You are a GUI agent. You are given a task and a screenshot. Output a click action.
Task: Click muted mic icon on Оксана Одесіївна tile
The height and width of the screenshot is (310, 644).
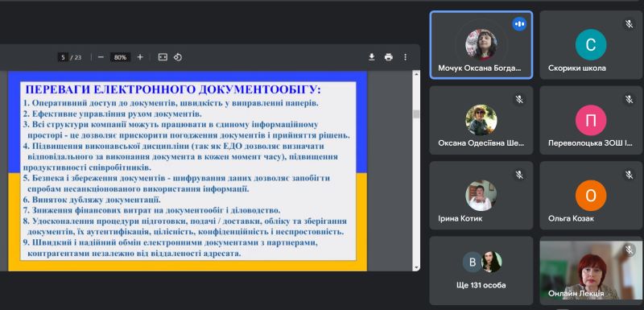coord(519,99)
